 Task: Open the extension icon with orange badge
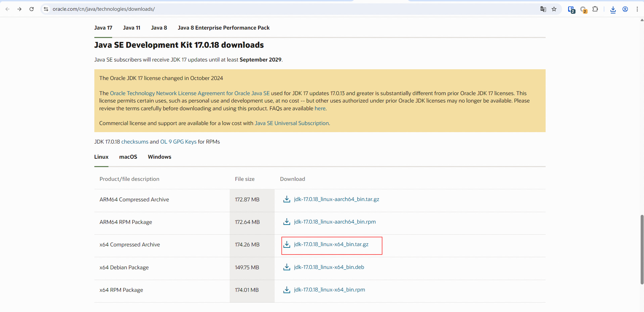click(584, 9)
